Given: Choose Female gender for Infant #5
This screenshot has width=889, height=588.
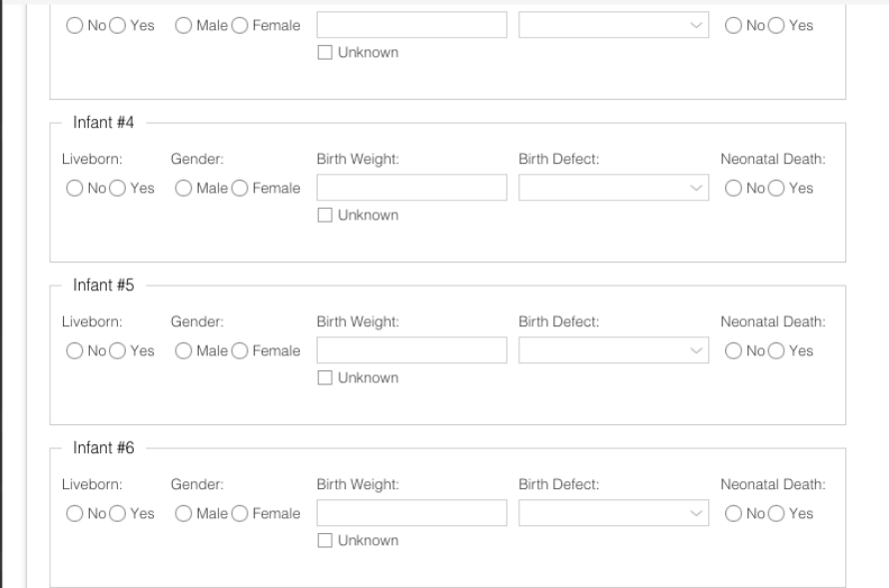Looking at the screenshot, I should [x=240, y=351].
